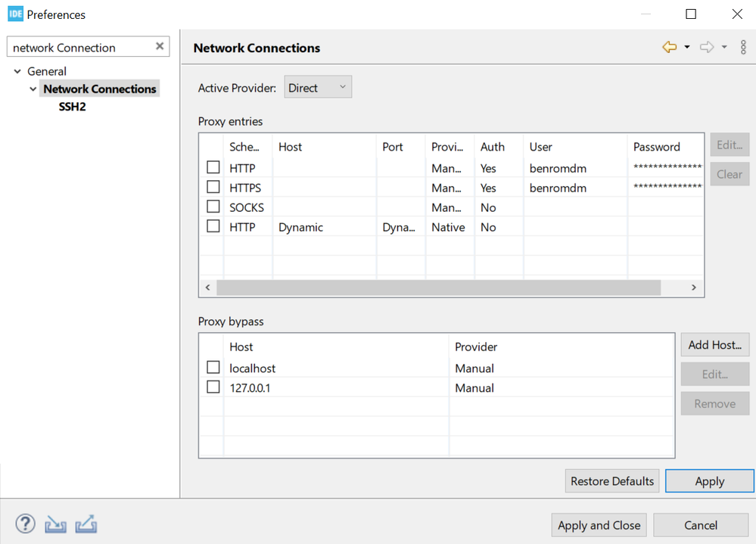The image size is (756, 544).
Task: Open the three-dot view menu icon
Action: pyautogui.click(x=744, y=48)
